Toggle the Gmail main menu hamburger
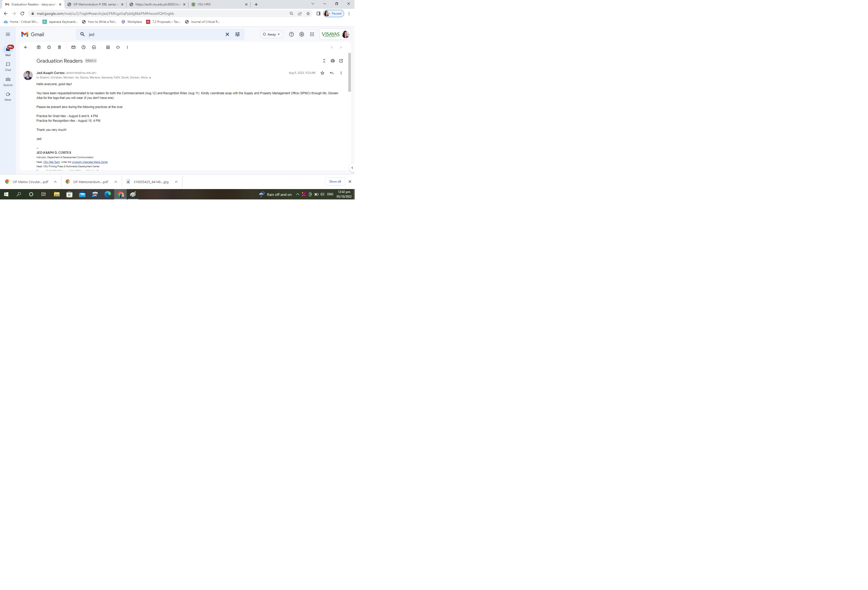 [x=8, y=34]
